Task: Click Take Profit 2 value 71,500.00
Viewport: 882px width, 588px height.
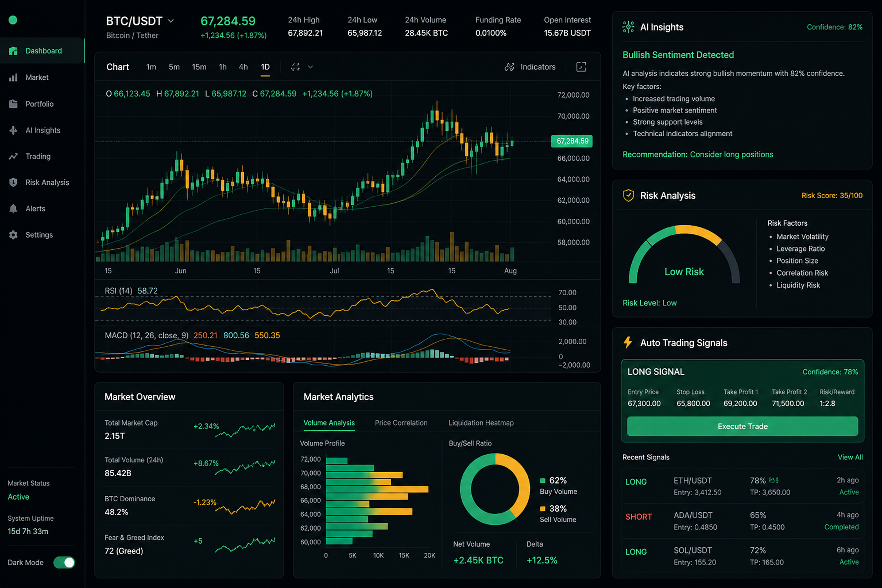Action: [x=788, y=404]
